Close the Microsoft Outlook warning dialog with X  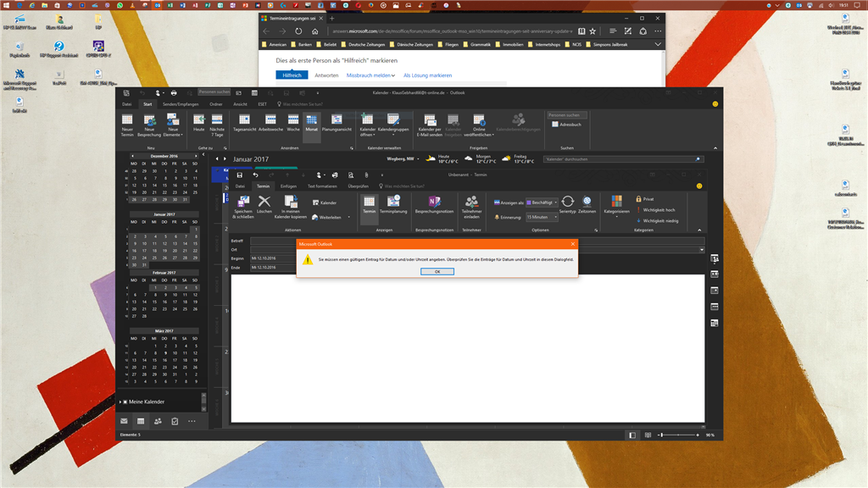[572, 244]
